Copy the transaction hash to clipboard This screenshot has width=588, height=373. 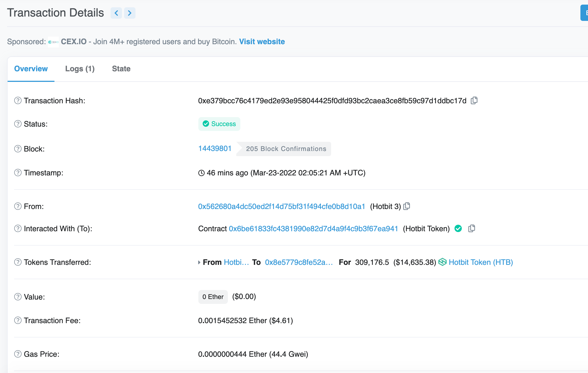(x=474, y=101)
